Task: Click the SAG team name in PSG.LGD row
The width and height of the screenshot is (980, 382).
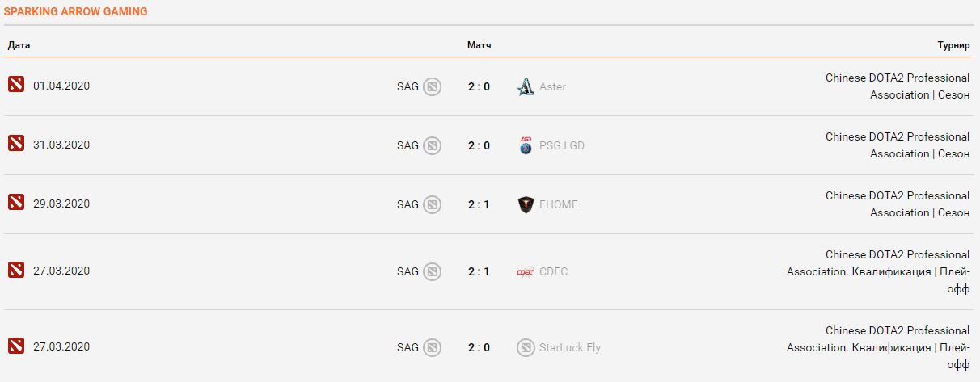Action: coord(408,145)
